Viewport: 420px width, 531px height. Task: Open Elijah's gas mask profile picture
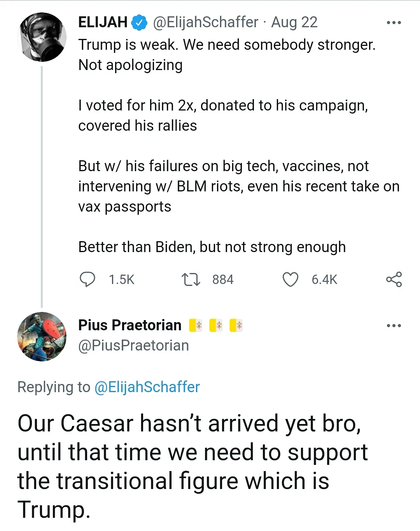click(42, 37)
